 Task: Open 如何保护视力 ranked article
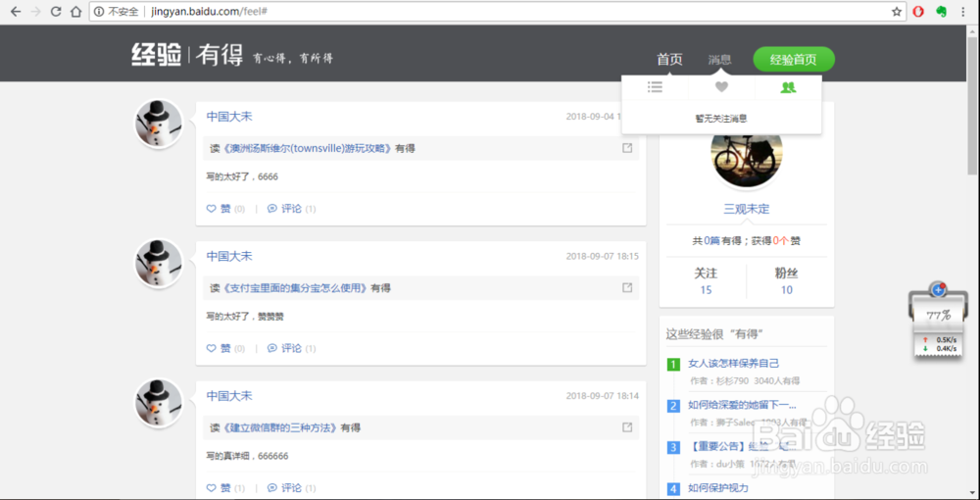pos(718,488)
